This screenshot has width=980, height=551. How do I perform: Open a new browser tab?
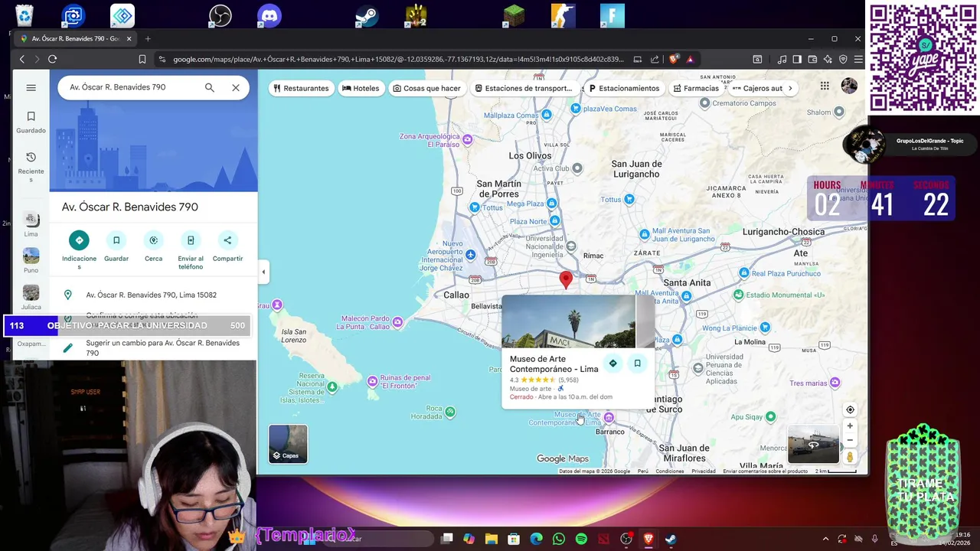click(148, 39)
